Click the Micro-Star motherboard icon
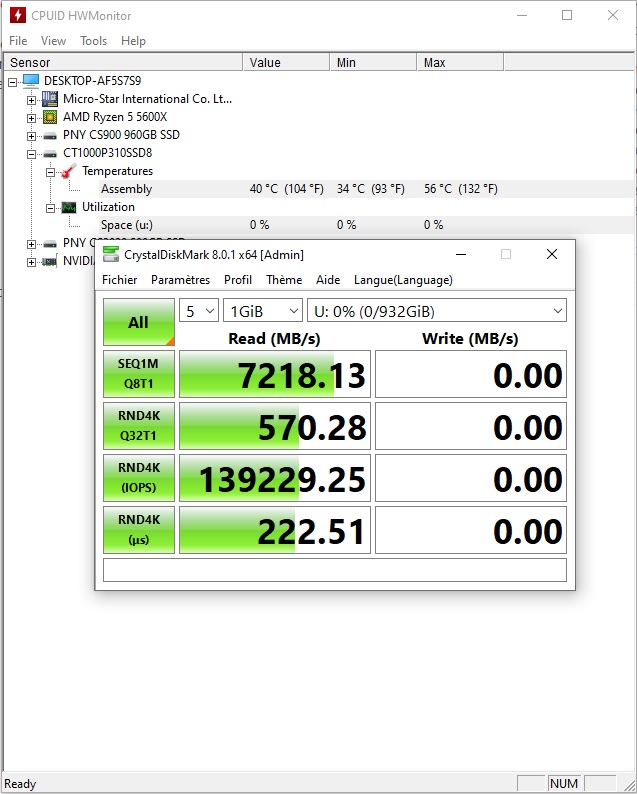637x794 pixels. [x=49, y=99]
